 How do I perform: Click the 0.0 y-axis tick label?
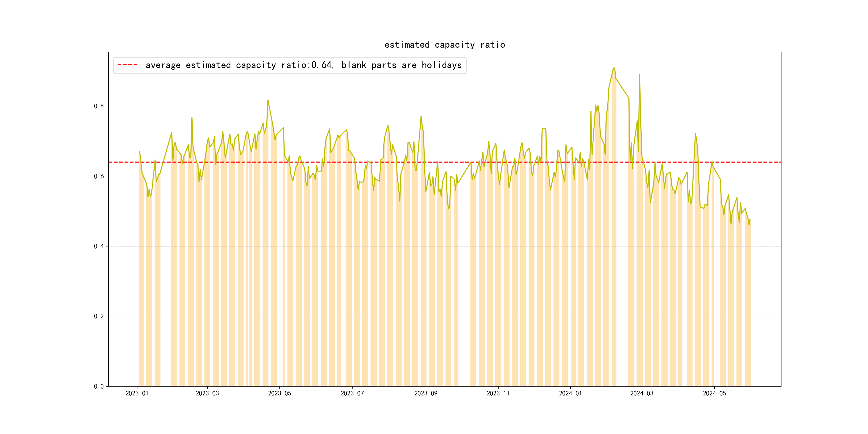click(x=99, y=386)
